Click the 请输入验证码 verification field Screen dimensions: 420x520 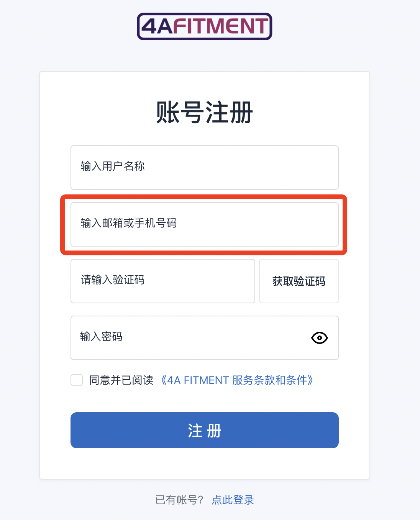(162, 281)
